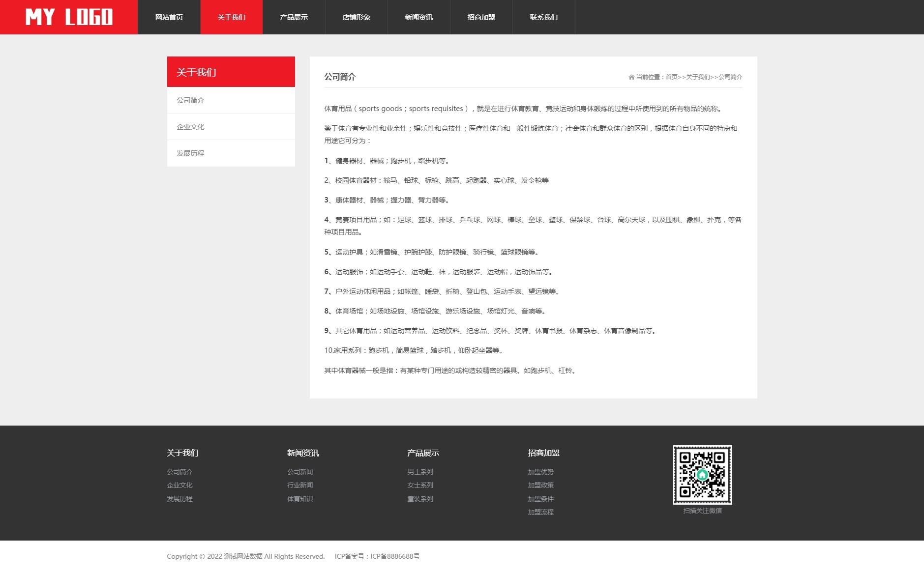Click the footer 童装系列 link
924x572 pixels.
pos(420,499)
